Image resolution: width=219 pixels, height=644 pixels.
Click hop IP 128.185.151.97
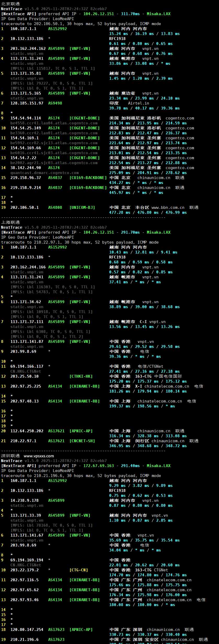click(27, 103)
